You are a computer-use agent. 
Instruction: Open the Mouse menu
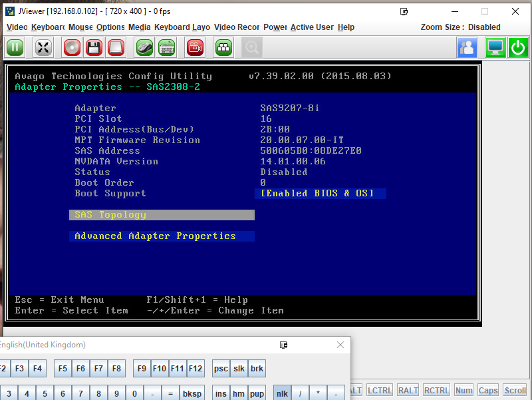(x=80, y=27)
